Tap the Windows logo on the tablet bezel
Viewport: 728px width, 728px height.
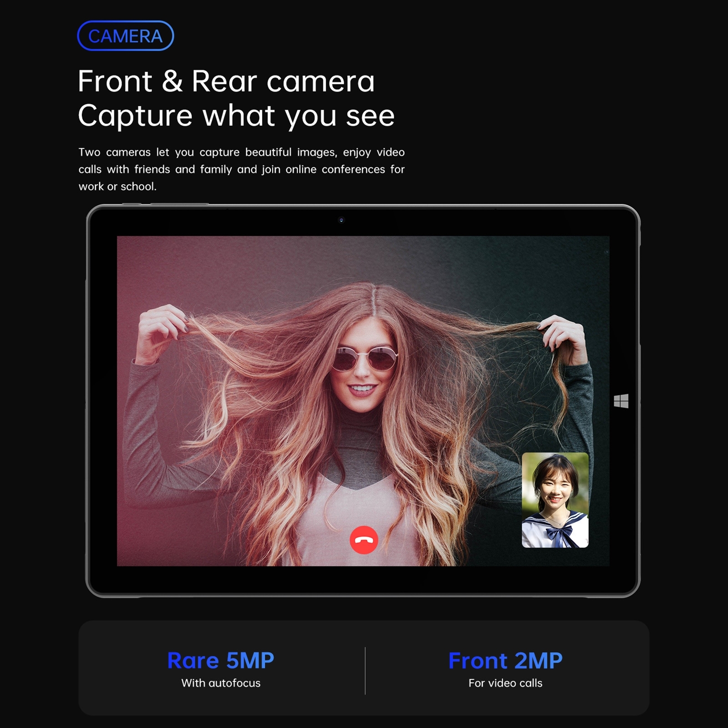[621, 401]
